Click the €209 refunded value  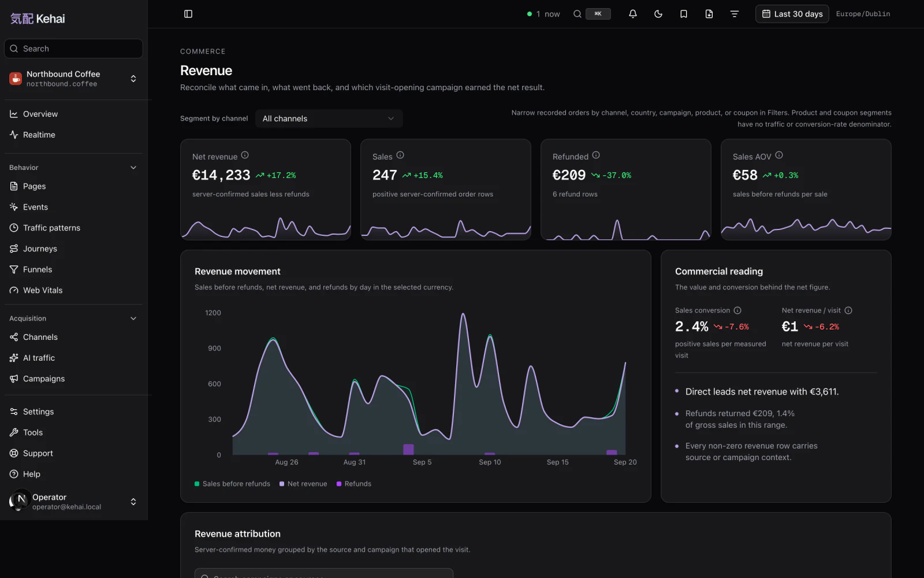tap(569, 175)
